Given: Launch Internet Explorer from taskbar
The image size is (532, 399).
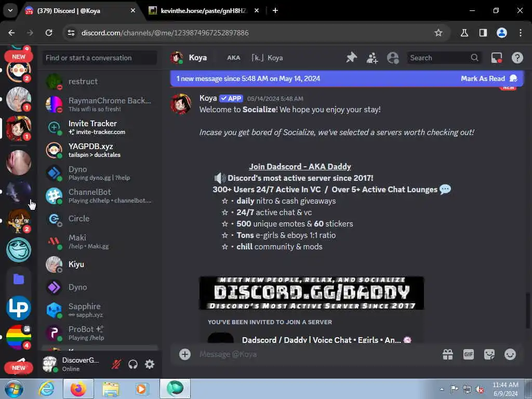Looking at the screenshot, I should pos(46,389).
